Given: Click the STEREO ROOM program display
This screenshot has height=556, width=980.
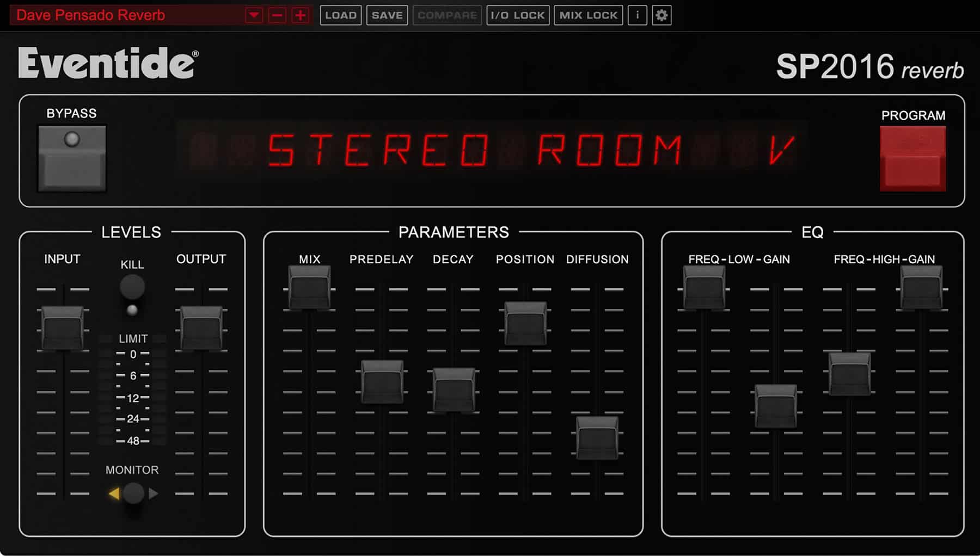Looking at the screenshot, I should (x=492, y=151).
